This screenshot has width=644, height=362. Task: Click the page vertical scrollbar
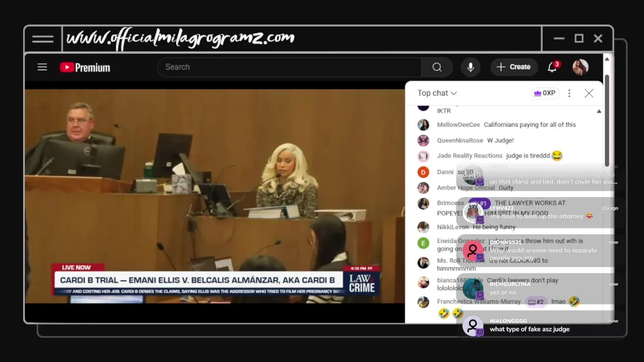pos(607,121)
